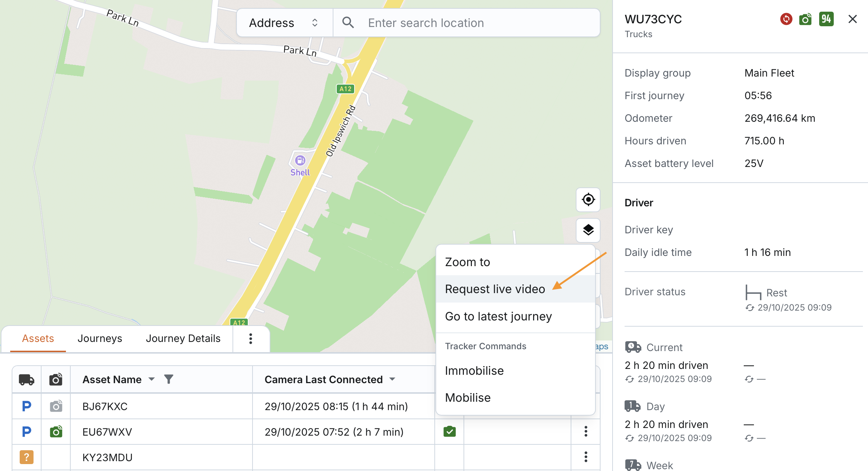Click the truck icon column header
Viewport: 868px width, 471px height.
point(27,379)
